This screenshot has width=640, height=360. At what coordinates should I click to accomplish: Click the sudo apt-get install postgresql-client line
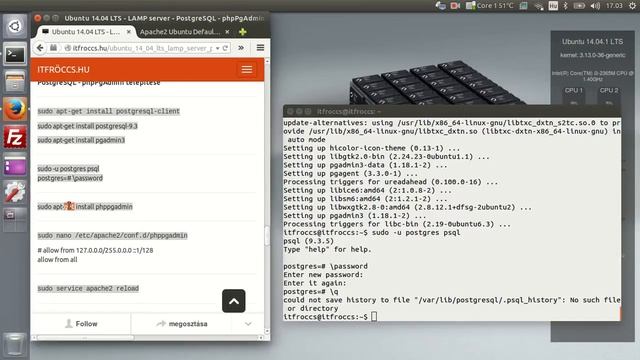(109, 111)
